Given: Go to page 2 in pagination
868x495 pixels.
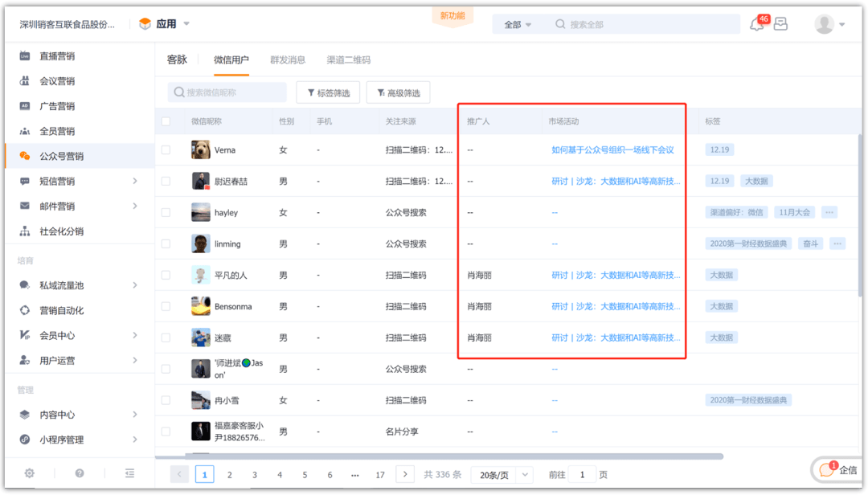Looking at the screenshot, I should click(x=230, y=475).
